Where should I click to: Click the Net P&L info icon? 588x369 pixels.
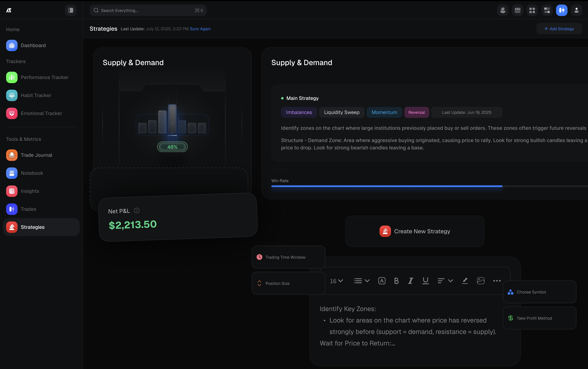click(x=137, y=210)
